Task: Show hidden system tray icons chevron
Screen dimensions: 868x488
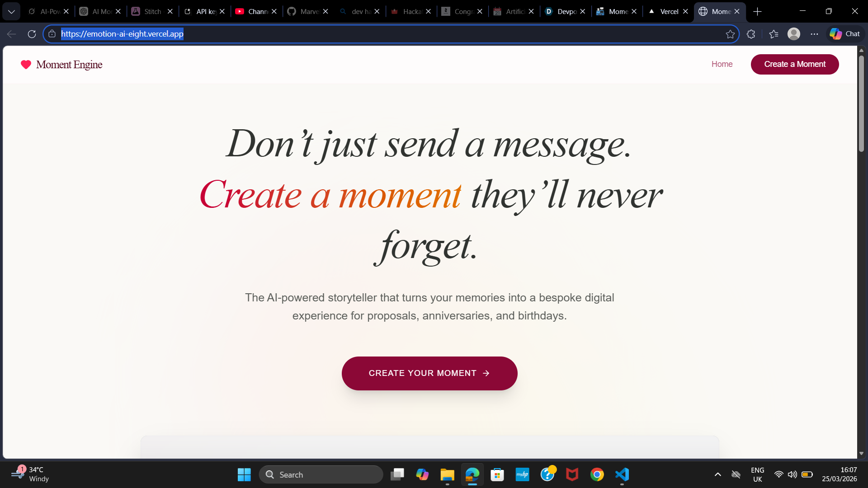Action: pos(717,474)
